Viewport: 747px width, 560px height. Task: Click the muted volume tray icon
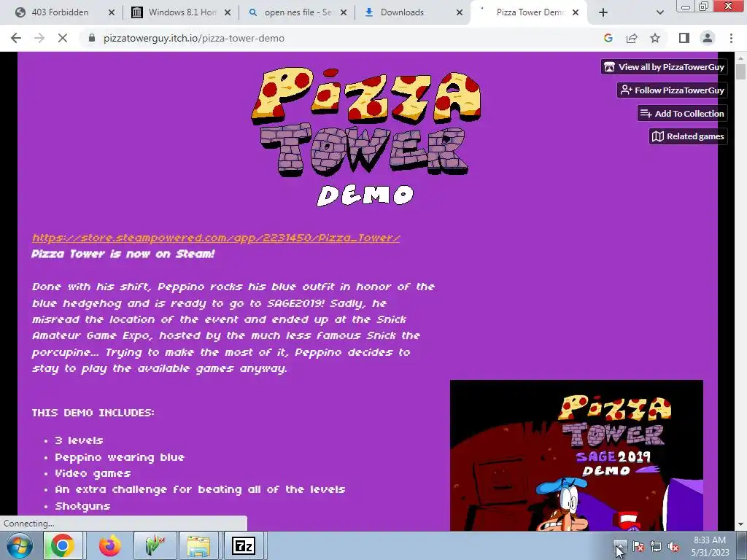point(673,546)
